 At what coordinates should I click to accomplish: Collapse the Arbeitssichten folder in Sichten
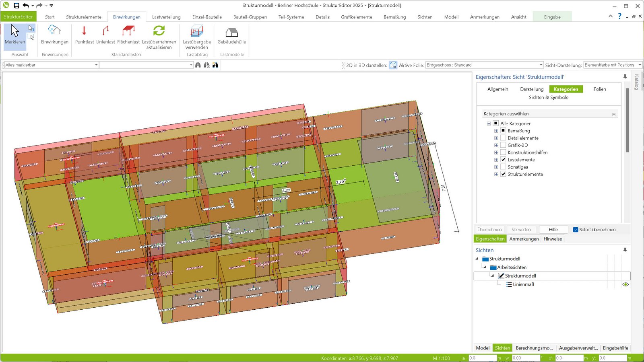point(485,267)
